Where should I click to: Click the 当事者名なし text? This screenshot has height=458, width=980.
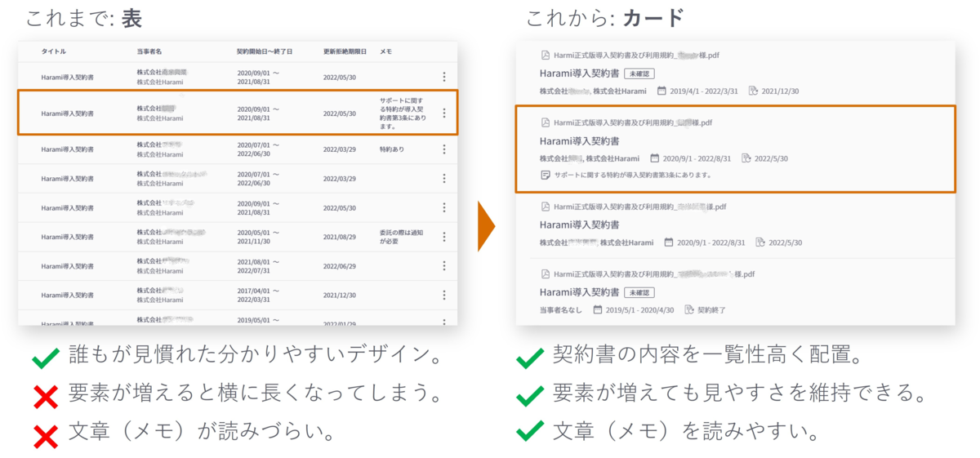pyautogui.click(x=561, y=309)
